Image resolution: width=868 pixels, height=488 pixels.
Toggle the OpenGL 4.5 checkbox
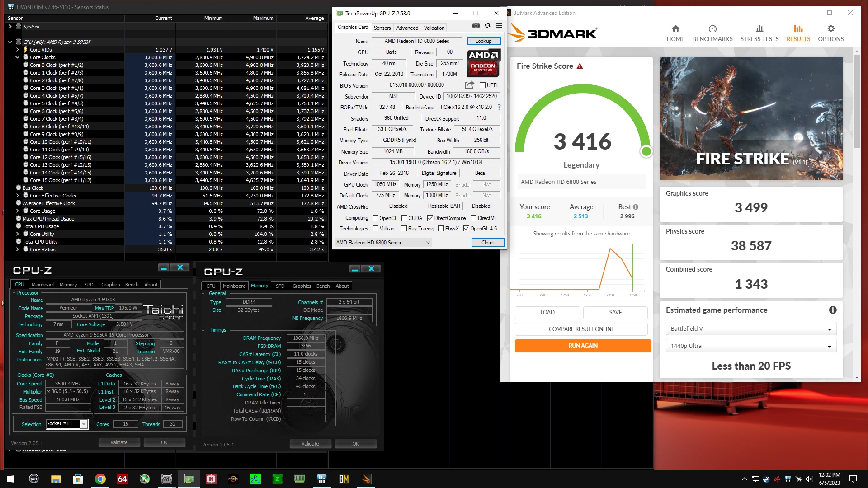click(x=466, y=229)
